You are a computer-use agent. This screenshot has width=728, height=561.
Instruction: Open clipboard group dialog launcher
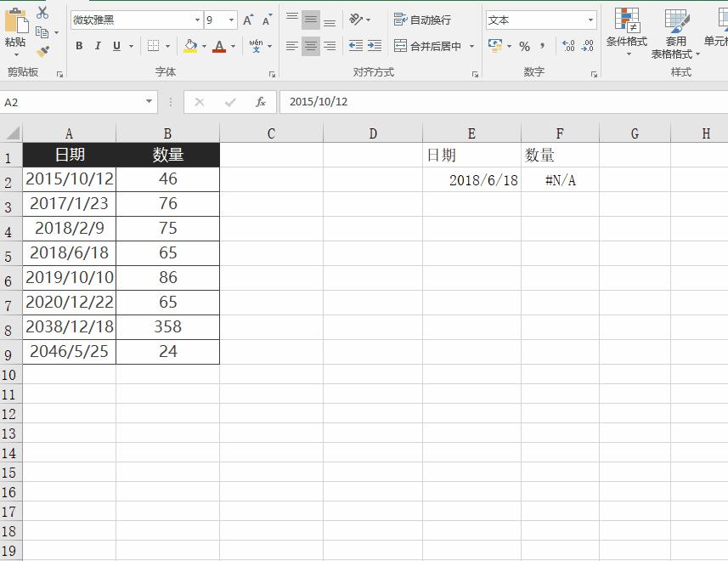60,74
